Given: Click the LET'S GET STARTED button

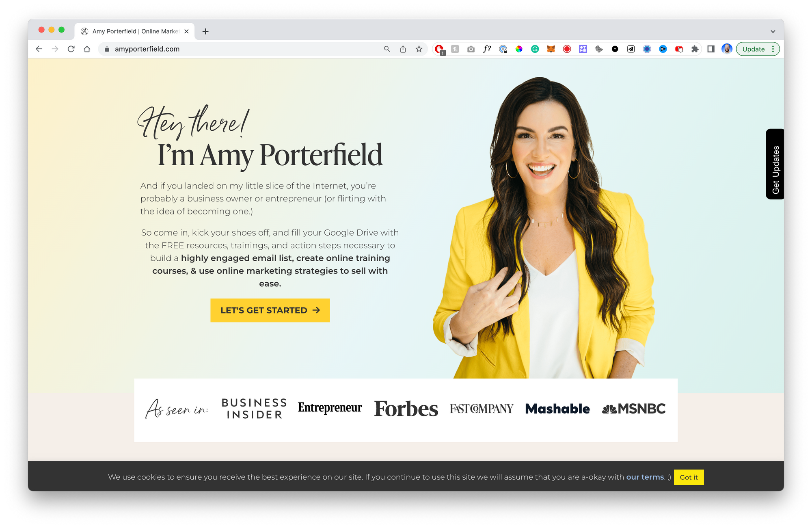Looking at the screenshot, I should coord(270,310).
